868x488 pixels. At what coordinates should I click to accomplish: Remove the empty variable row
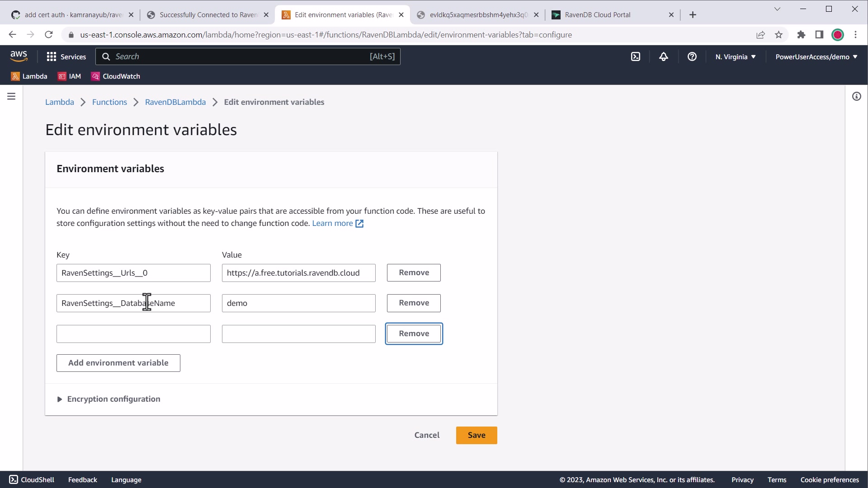click(414, 333)
